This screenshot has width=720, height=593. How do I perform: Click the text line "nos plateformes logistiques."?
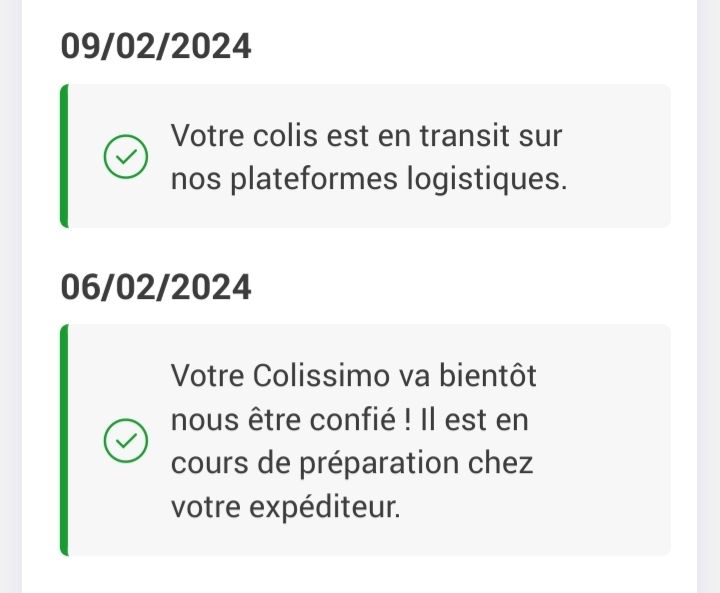point(369,179)
